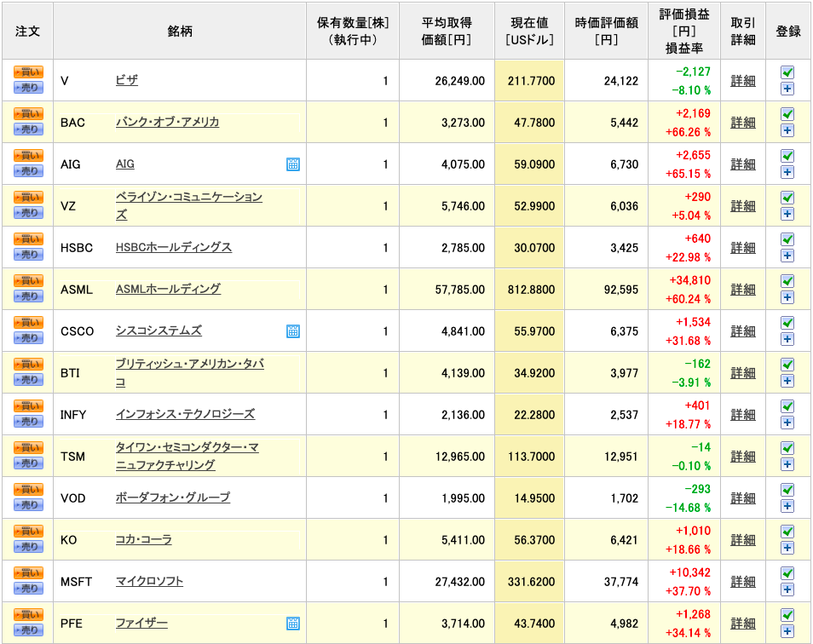The width and height of the screenshot is (813, 644).
Task: Open the calendar icon in AIG row
Action: tap(293, 164)
